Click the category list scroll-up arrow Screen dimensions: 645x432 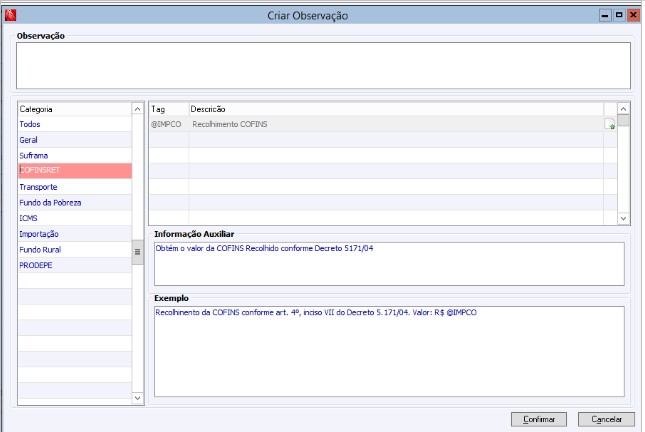[138, 109]
